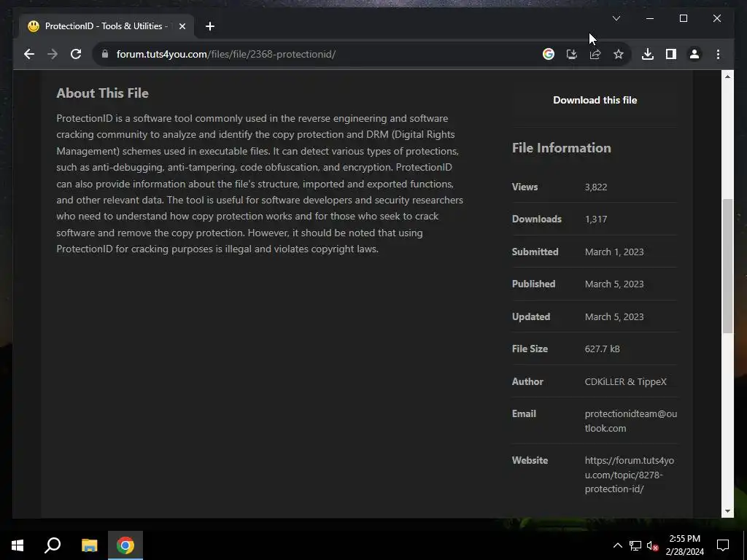Click the forward navigation arrow
Image resolution: width=747 pixels, height=560 pixels.
coord(53,54)
